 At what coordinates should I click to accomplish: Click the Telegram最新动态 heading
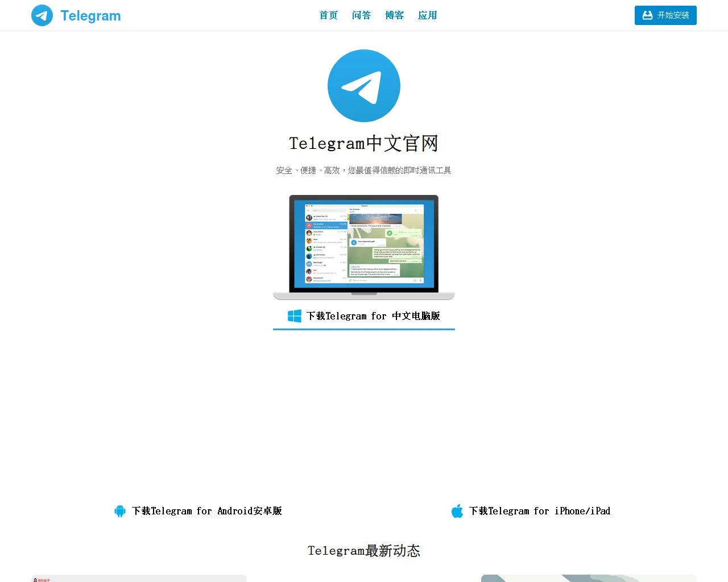364,551
